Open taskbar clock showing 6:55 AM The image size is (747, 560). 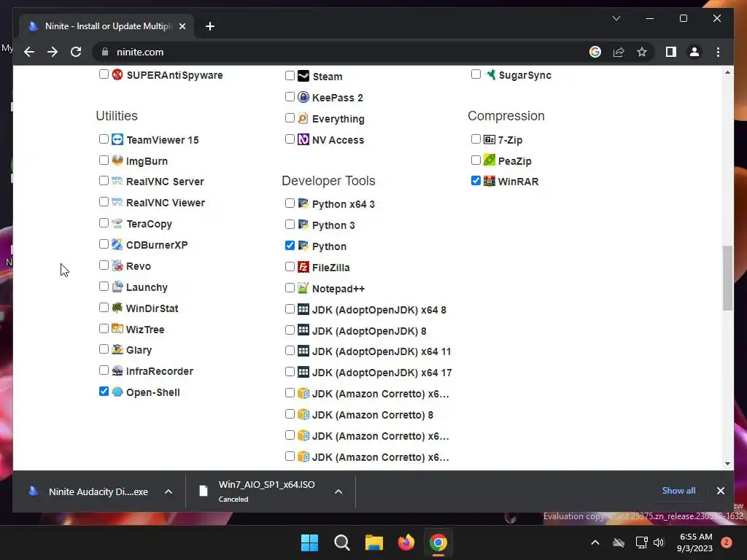(695, 542)
